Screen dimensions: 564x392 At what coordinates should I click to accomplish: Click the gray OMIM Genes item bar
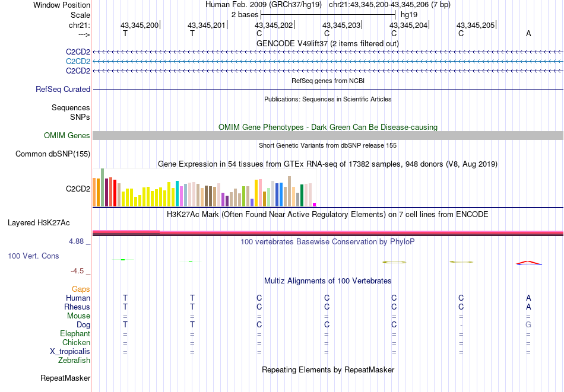click(x=328, y=135)
